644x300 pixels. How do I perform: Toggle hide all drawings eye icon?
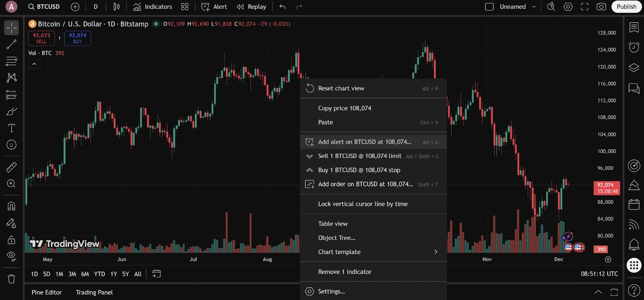click(11, 256)
